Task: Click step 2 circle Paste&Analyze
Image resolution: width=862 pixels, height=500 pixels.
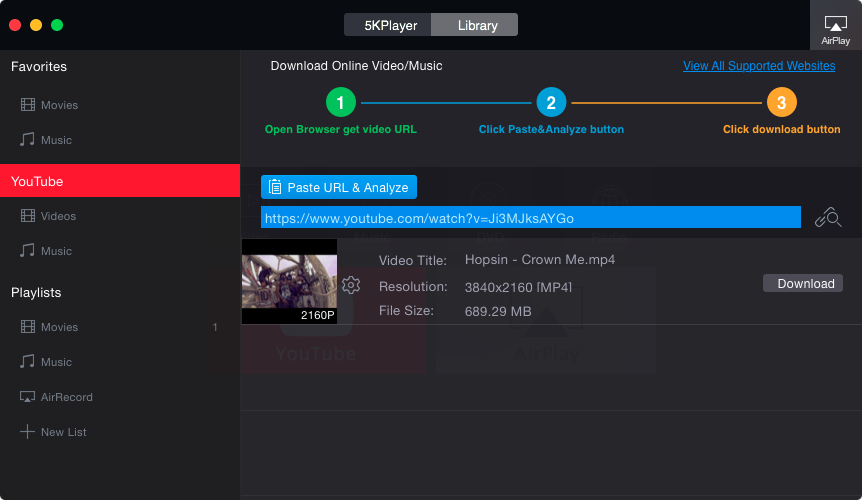Action: tap(551, 102)
